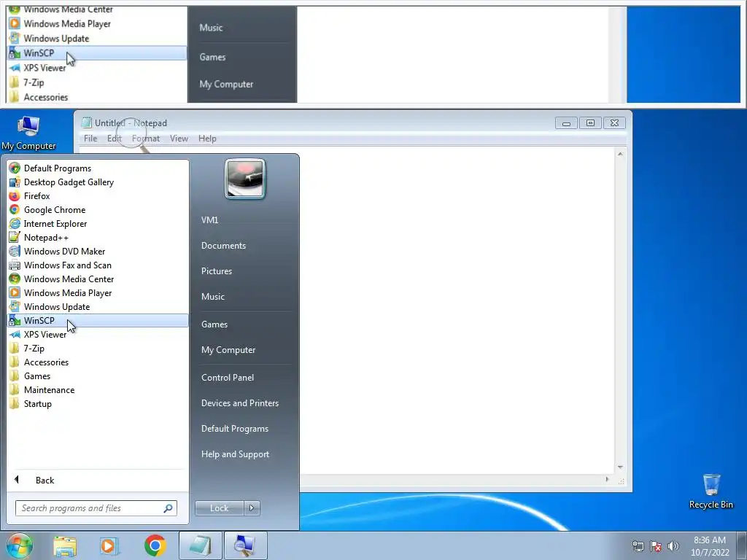Click in the Notepad text area

click(457, 309)
